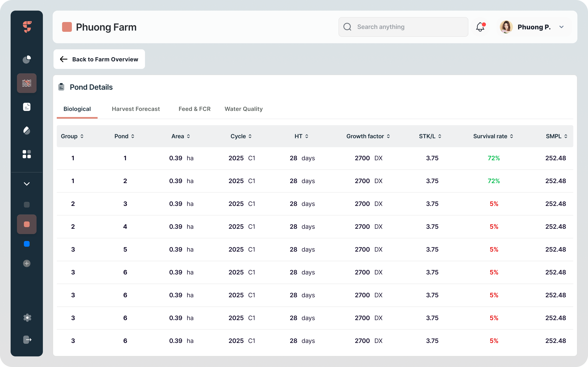
Task: Click the notification bell icon
Action: tap(480, 27)
